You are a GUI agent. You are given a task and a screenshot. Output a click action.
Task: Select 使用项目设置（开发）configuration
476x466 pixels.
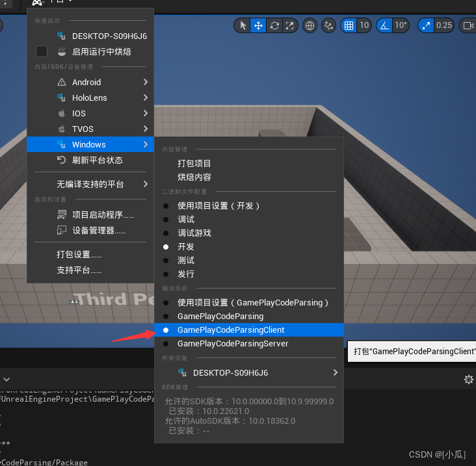[249, 206]
